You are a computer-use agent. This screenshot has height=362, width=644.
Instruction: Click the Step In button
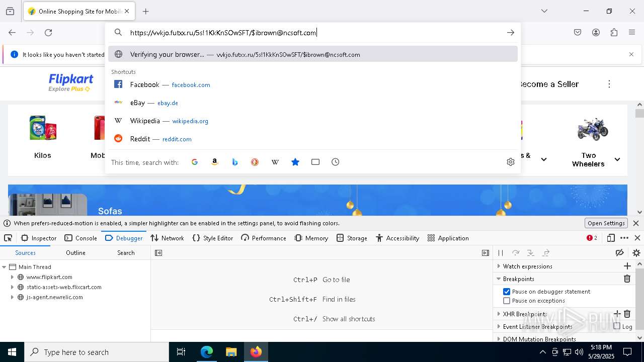tap(531, 253)
